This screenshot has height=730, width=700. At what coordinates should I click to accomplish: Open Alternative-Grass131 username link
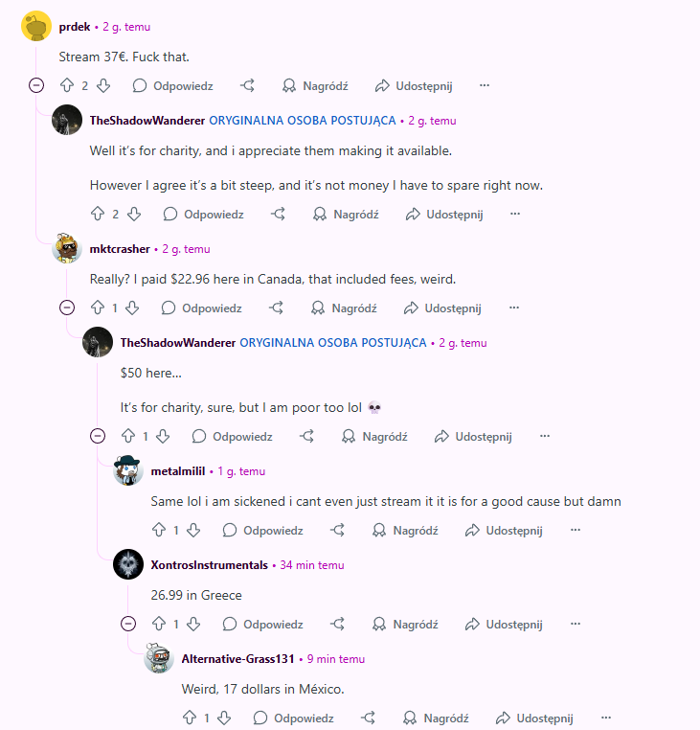237,659
